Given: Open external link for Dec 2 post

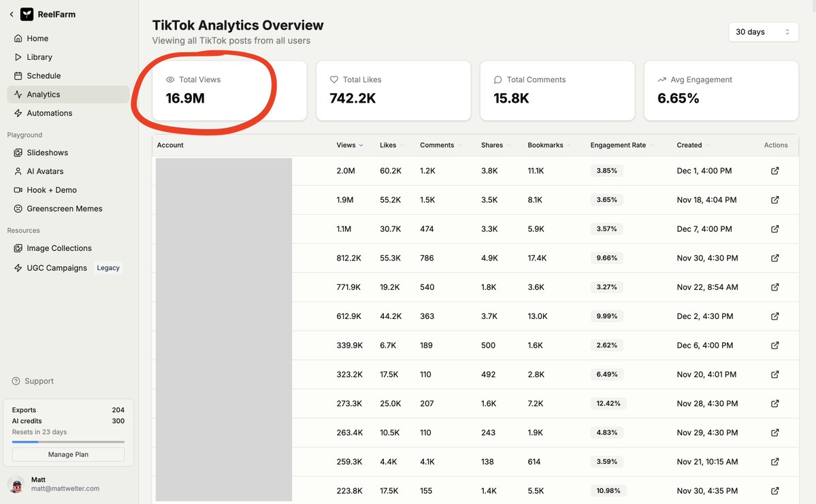Looking at the screenshot, I should [774, 316].
